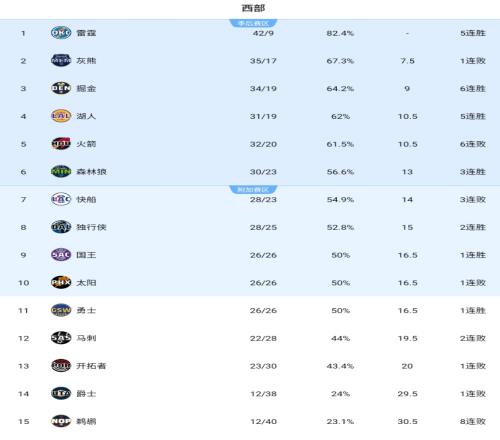Select the GSW Warriors team logo
The width and height of the screenshot is (500, 440).
pyautogui.click(x=61, y=310)
